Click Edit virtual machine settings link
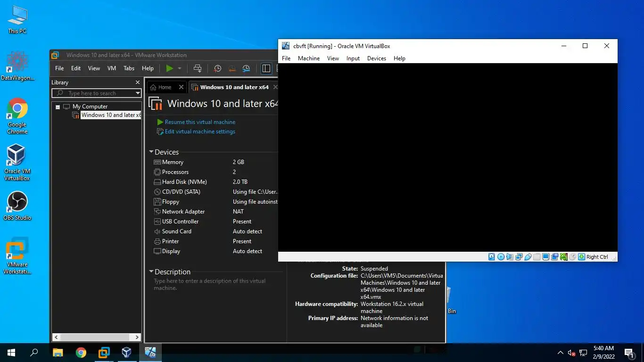Image resolution: width=644 pixels, height=362 pixels. pos(200,132)
